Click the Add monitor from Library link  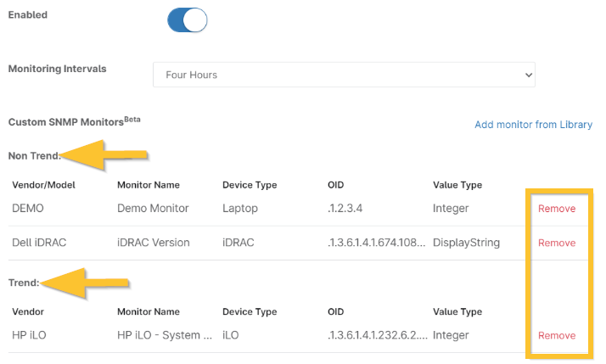click(x=533, y=125)
